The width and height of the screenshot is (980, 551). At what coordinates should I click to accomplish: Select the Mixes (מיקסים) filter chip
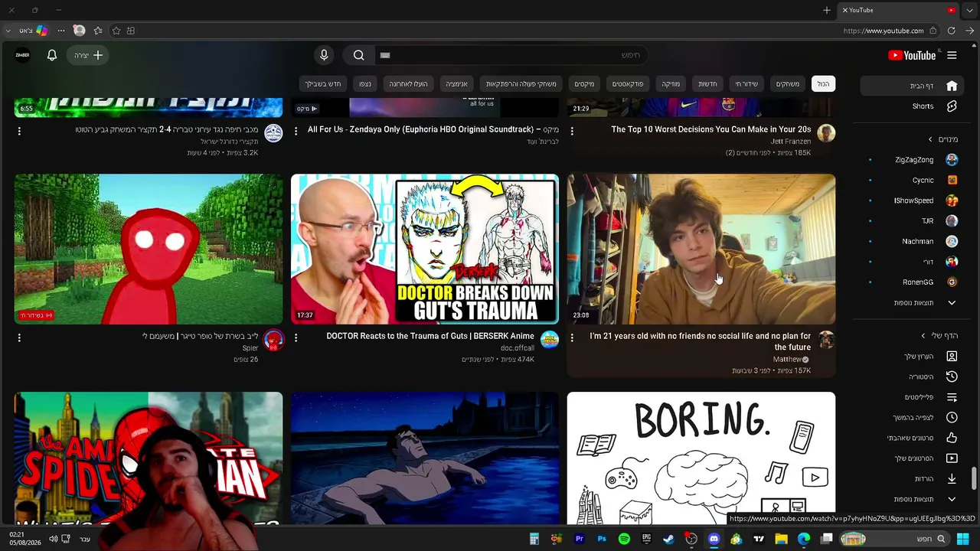point(584,83)
